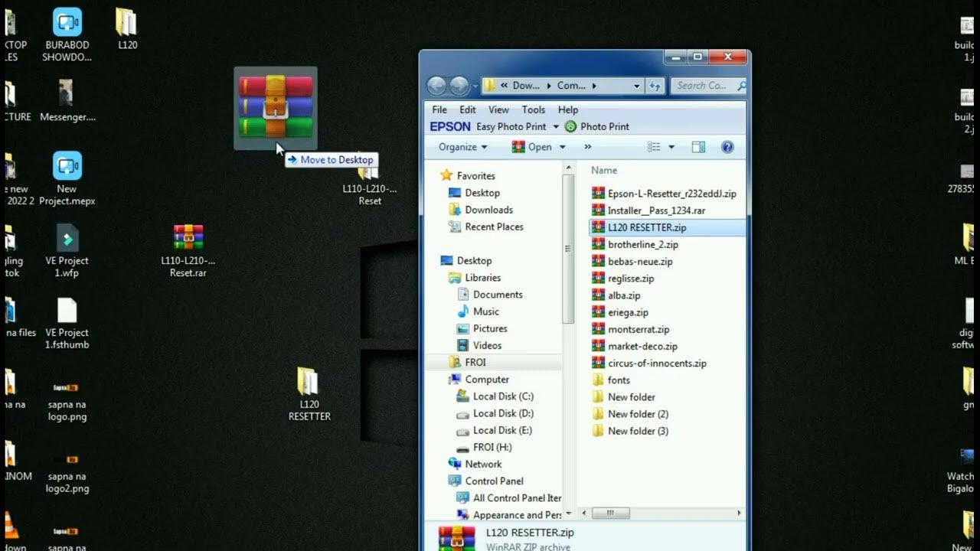Click the file list horizontal scrollbar

(x=610, y=513)
